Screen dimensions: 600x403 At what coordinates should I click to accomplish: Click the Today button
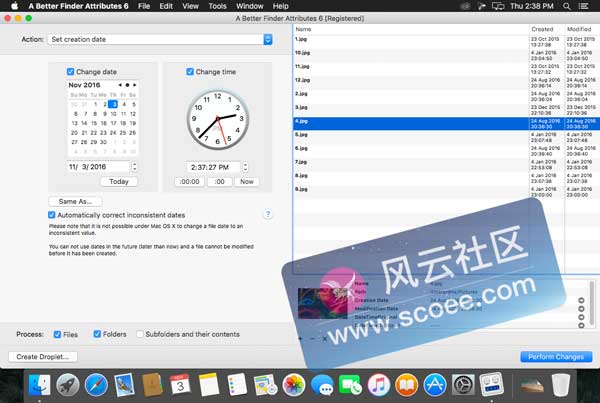(x=119, y=181)
